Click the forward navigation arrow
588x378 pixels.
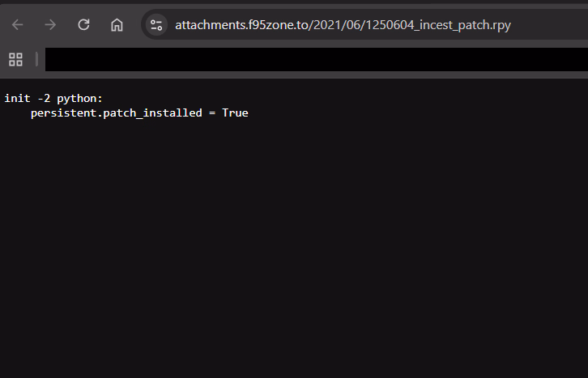click(50, 24)
